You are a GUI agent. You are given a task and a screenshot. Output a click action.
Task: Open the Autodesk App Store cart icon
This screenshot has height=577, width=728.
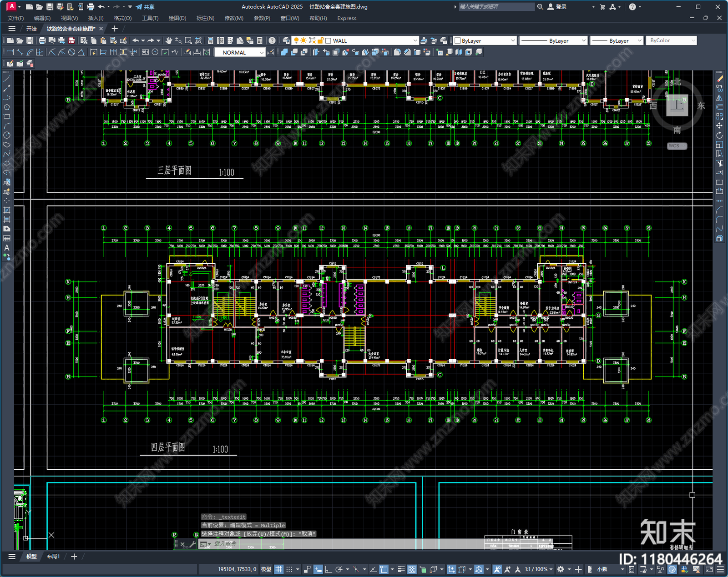pos(602,7)
